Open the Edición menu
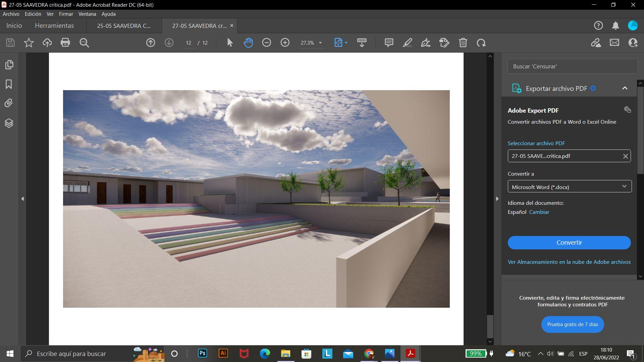 pos(33,14)
